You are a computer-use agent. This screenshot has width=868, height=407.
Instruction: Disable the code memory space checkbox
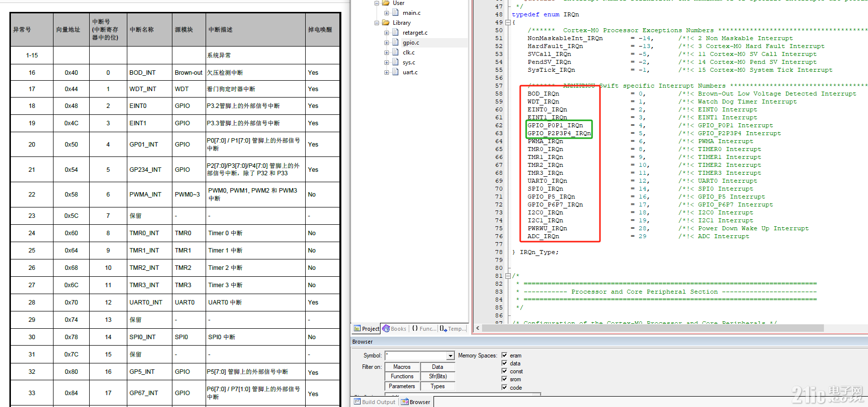coord(504,388)
